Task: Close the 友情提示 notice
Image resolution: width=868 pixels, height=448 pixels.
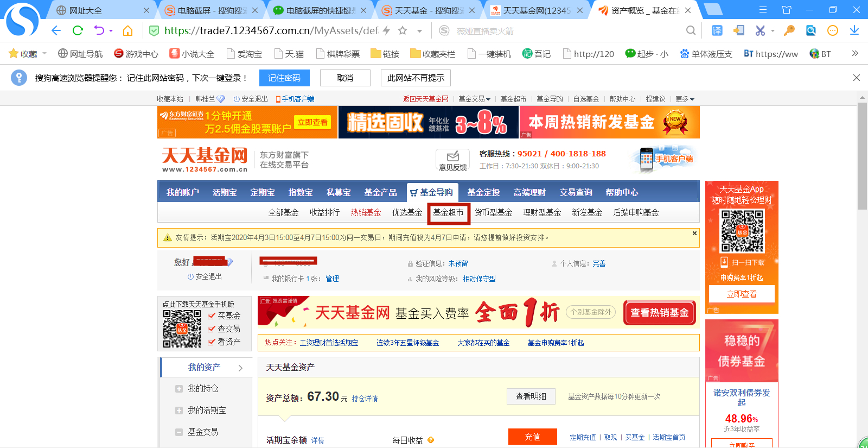Action: tap(694, 233)
